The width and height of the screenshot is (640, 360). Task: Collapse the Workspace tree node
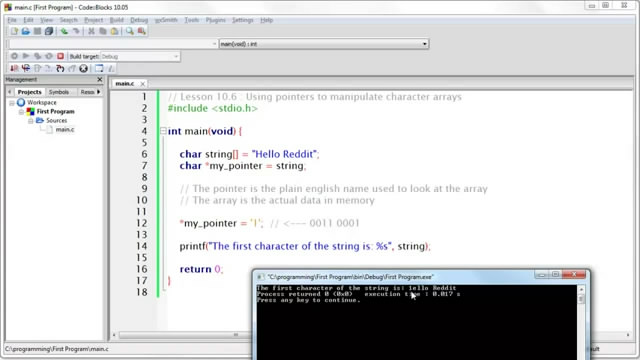point(12,103)
